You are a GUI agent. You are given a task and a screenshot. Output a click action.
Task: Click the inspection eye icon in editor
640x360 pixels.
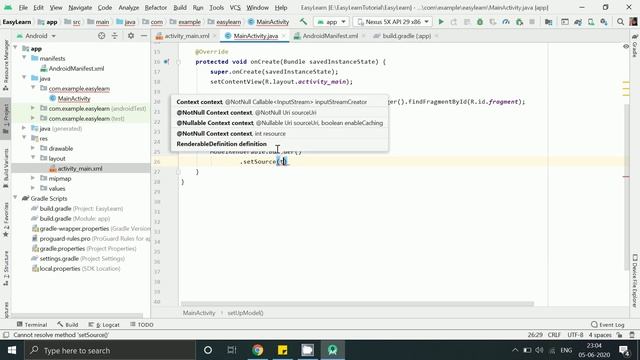[626, 47]
